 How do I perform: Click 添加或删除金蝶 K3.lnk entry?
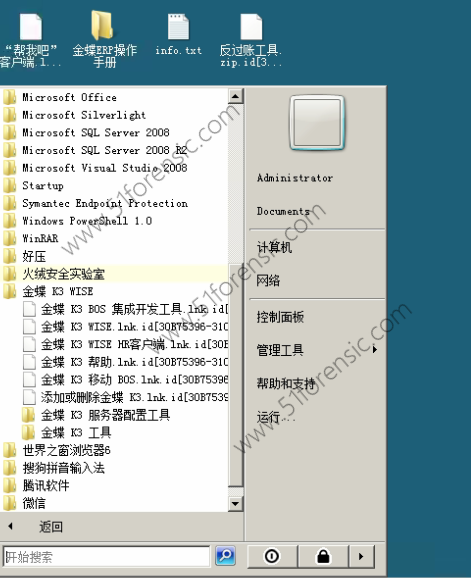[x=125, y=397]
